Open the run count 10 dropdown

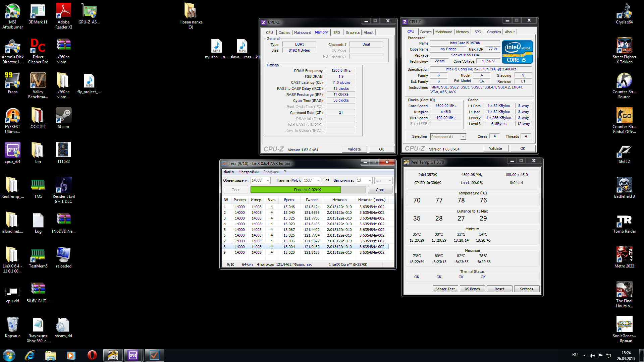370,181
